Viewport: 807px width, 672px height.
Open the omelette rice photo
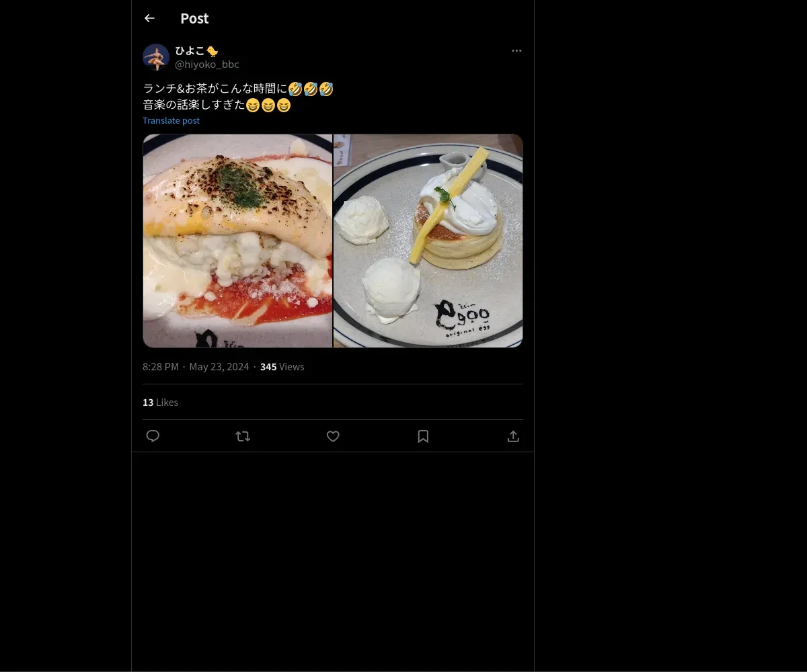[x=237, y=241]
